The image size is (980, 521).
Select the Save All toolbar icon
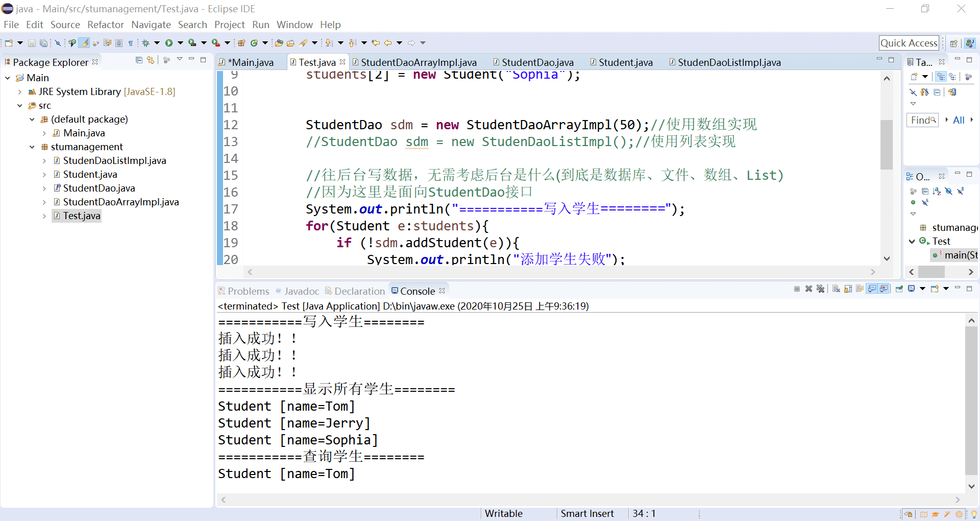pos(44,43)
